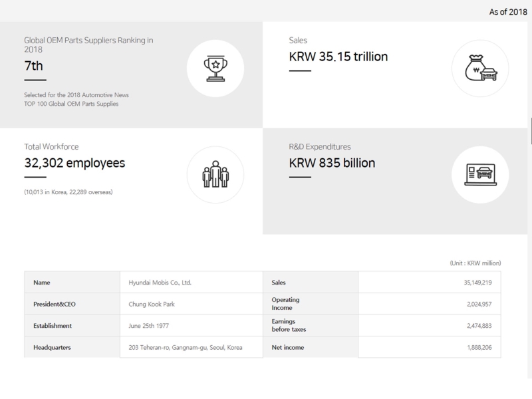Click the '32,302 employees' figure
The image size is (532, 399).
pos(74,163)
